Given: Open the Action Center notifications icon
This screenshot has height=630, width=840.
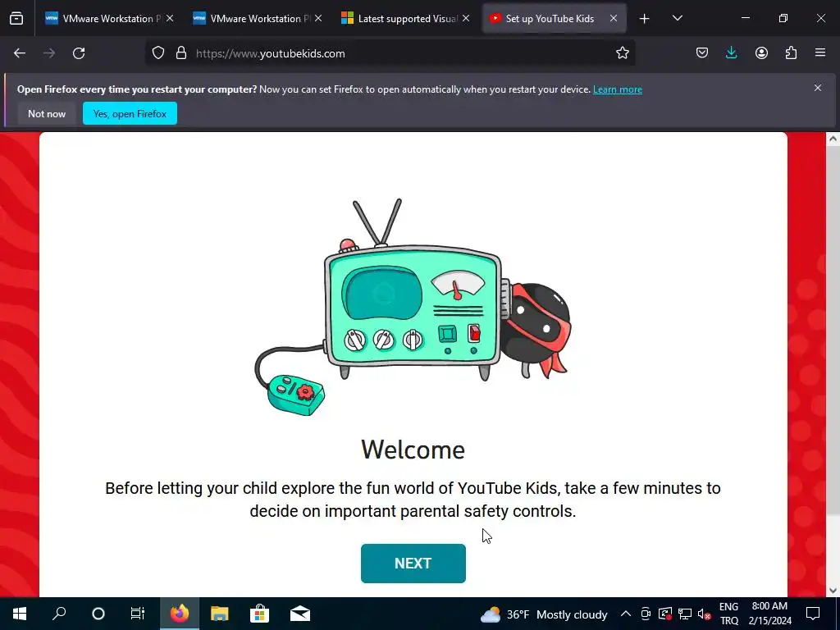Looking at the screenshot, I should [813, 614].
